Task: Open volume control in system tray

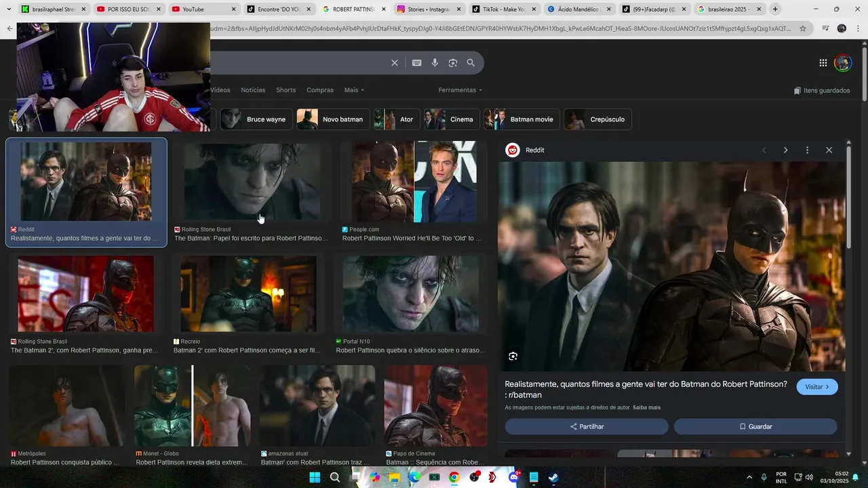Action: click(x=809, y=477)
